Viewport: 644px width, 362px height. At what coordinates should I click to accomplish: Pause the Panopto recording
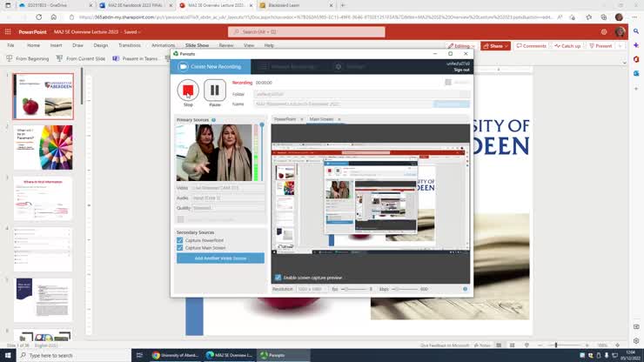coord(215,90)
